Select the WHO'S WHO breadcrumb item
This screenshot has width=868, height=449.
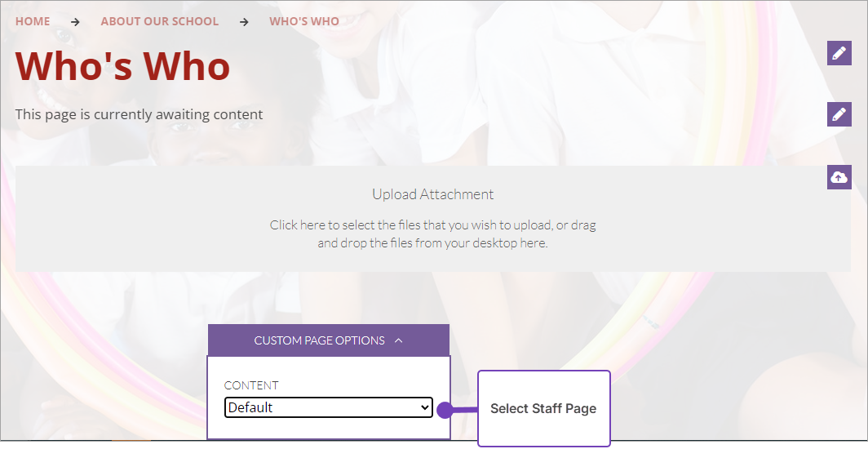[304, 21]
